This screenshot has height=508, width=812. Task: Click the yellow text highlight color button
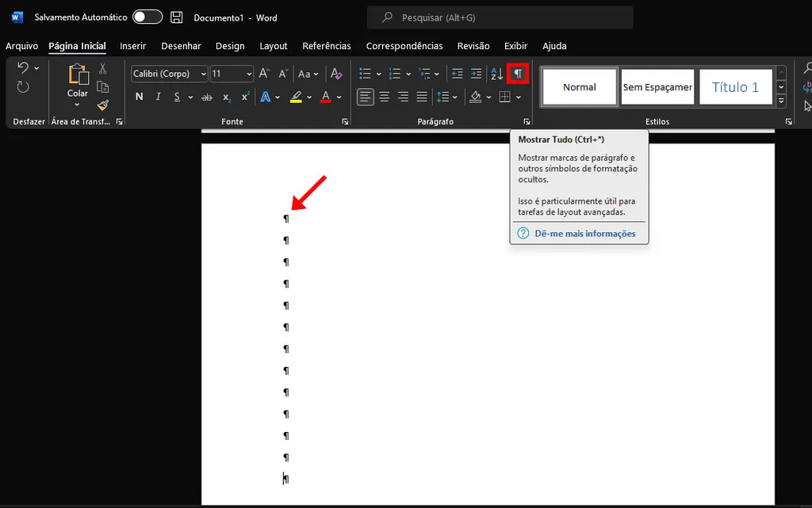pyautogui.click(x=296, y=97)
